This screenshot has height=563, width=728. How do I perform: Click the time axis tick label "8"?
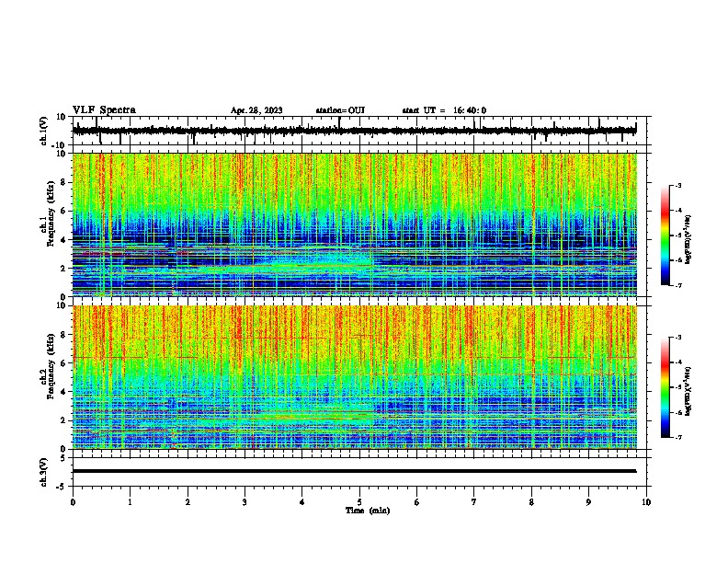[531, 502]
